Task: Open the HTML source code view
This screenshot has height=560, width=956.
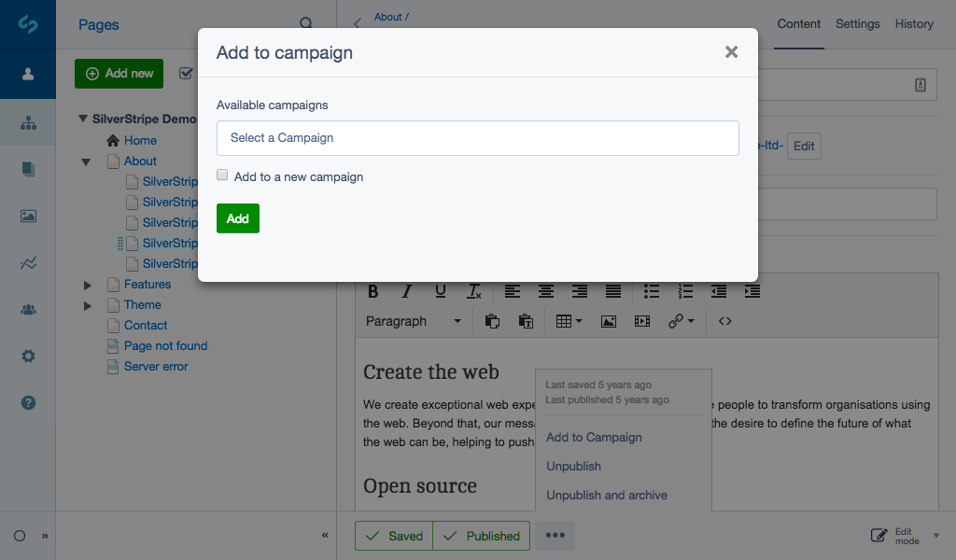Action: point(725,321)
